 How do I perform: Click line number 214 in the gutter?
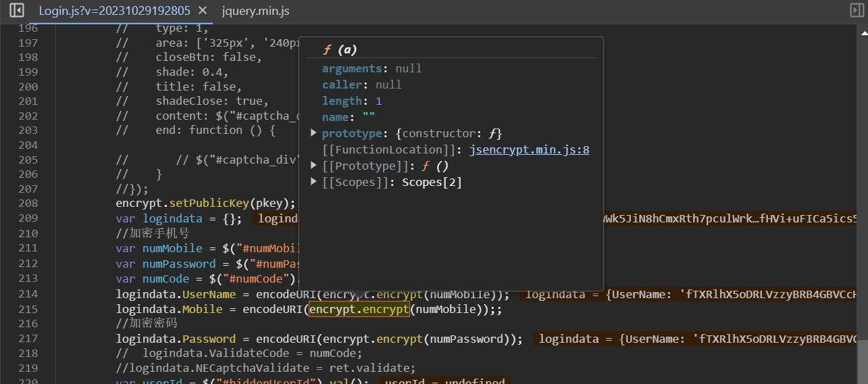pyautogui.click(x=28, y=294)
